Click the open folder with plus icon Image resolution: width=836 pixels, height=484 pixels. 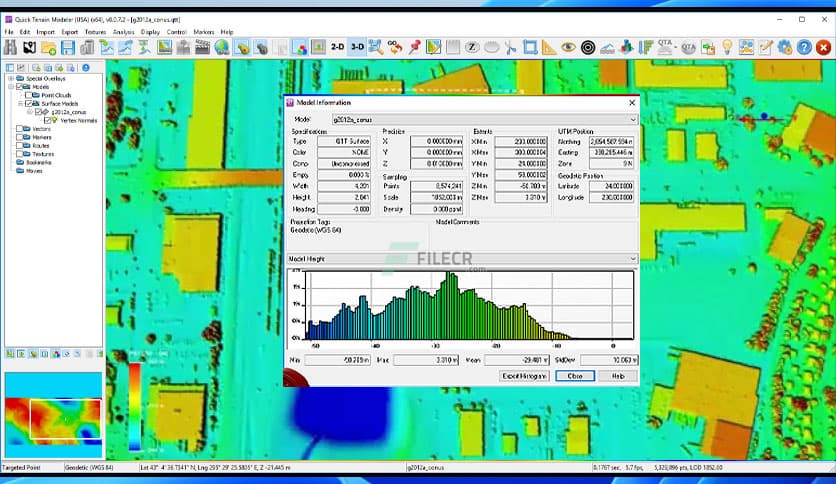click(49, 47)
